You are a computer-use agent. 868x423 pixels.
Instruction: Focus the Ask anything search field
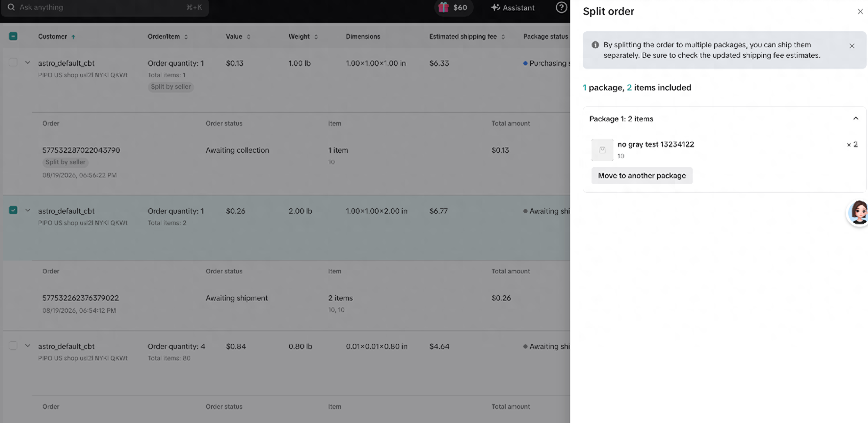(104, 7)
